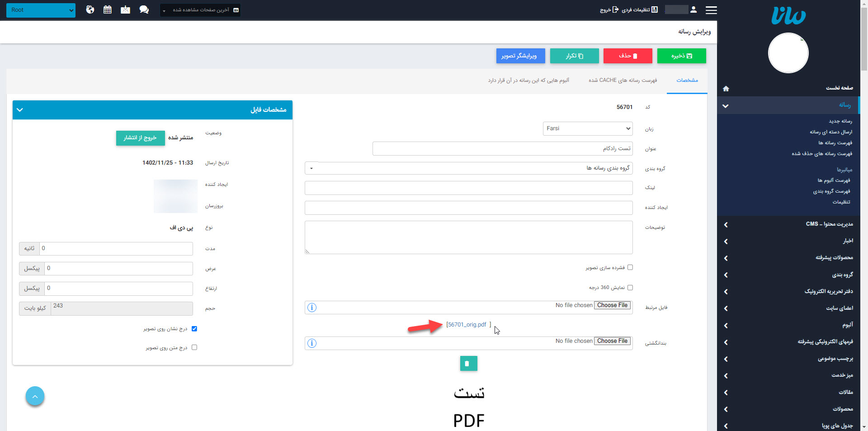Open the Farsi language dropdown
868x431 pixels.
tap(587, 128)
